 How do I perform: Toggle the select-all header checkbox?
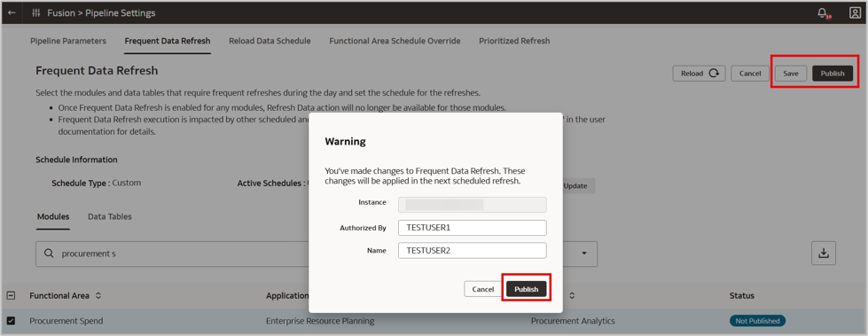11,295
